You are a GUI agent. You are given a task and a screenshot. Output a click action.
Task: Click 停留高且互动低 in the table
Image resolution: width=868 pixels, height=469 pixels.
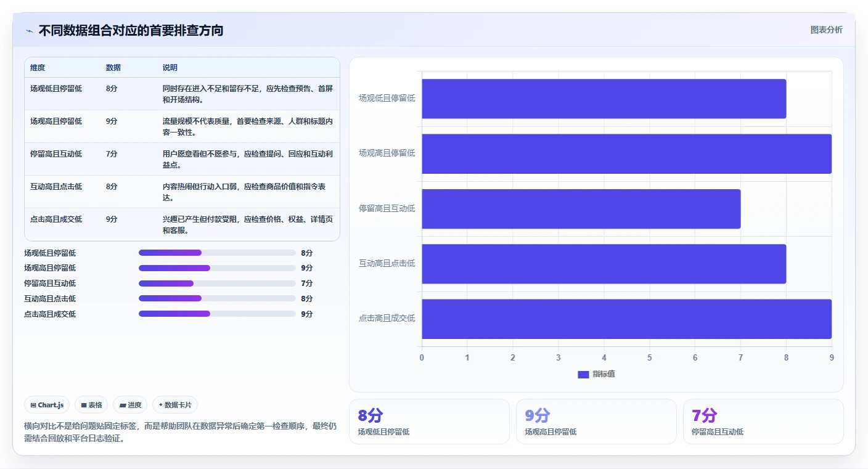[56, 154]
